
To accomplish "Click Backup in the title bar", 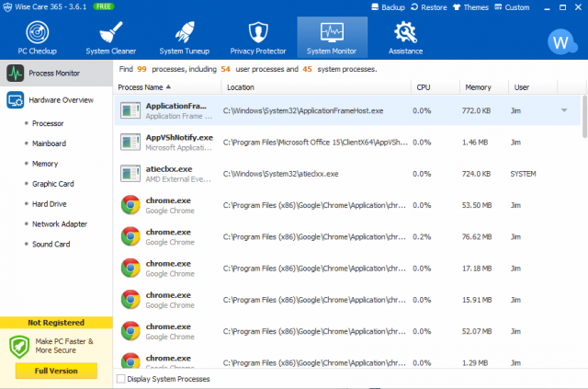I will (388, 7).
